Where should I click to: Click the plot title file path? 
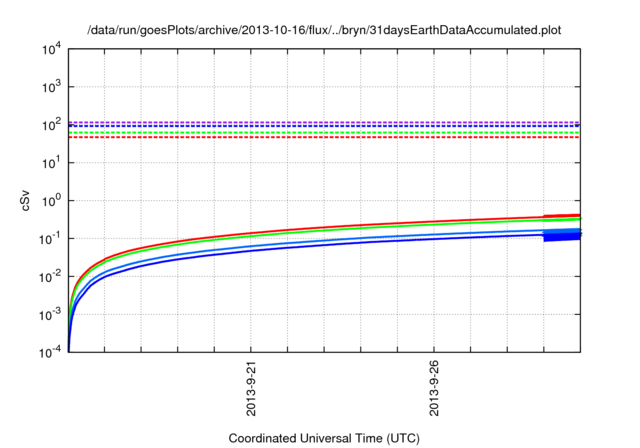(x=324, y=30)
